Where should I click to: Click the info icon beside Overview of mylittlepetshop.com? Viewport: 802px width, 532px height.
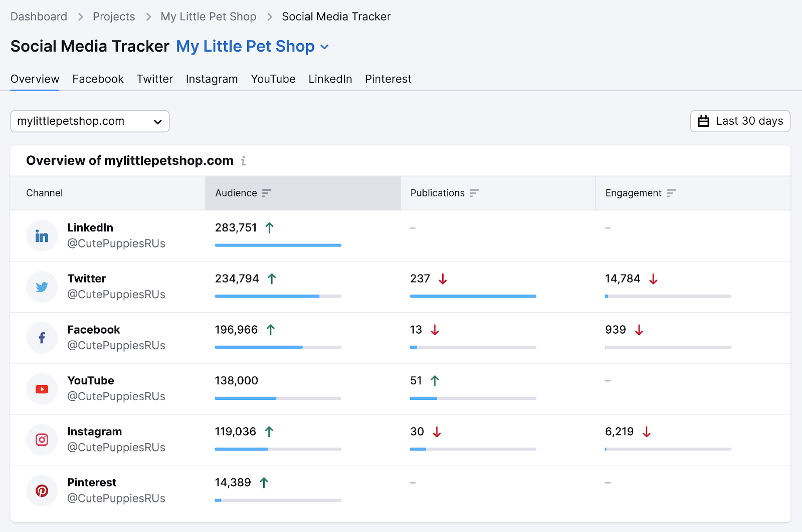[x=244, y=161]
